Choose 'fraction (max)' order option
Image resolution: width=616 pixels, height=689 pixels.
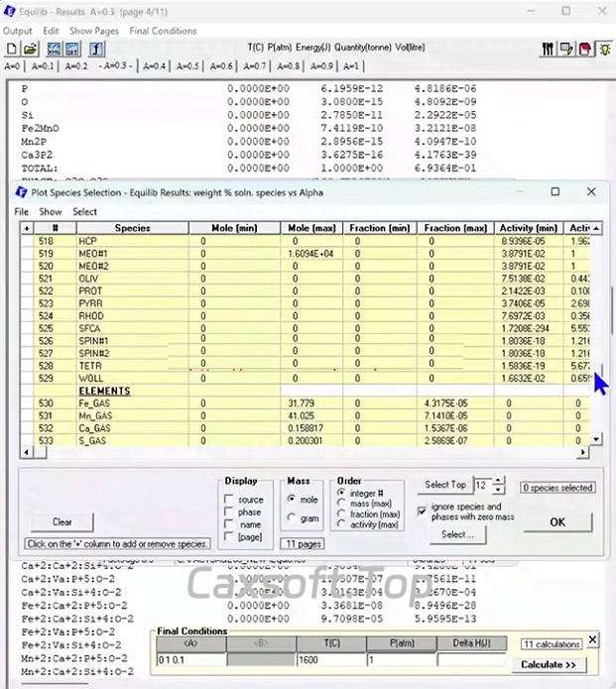[342, 514]
